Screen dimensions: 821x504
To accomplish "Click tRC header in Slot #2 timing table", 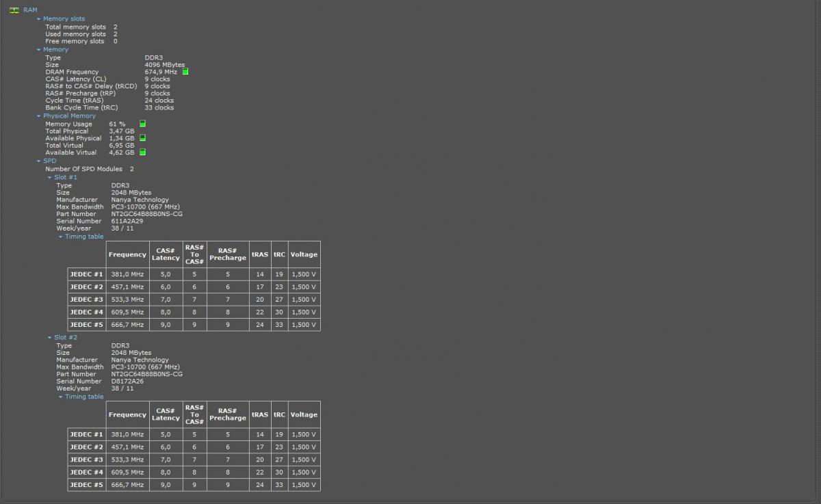I will [x=279, y=414].
